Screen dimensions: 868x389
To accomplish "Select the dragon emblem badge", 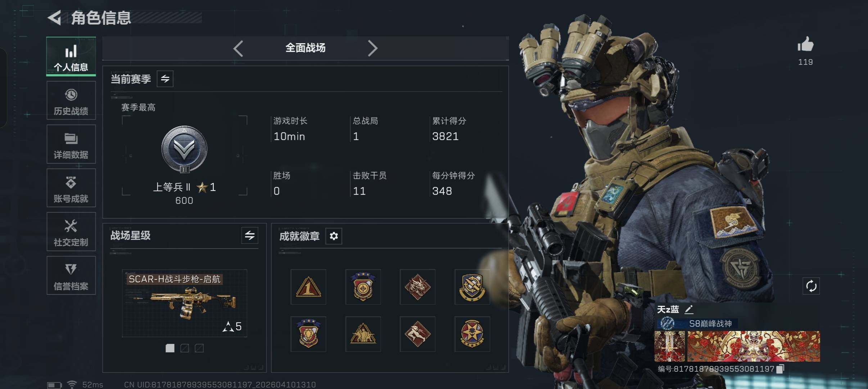I will pyautogui.click(x=417, y=287).
